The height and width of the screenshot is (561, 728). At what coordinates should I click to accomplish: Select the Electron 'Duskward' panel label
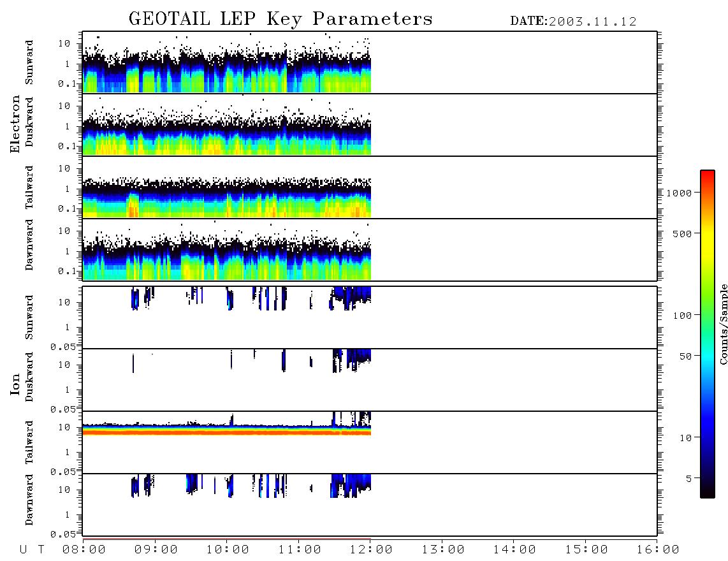point(29,122)
